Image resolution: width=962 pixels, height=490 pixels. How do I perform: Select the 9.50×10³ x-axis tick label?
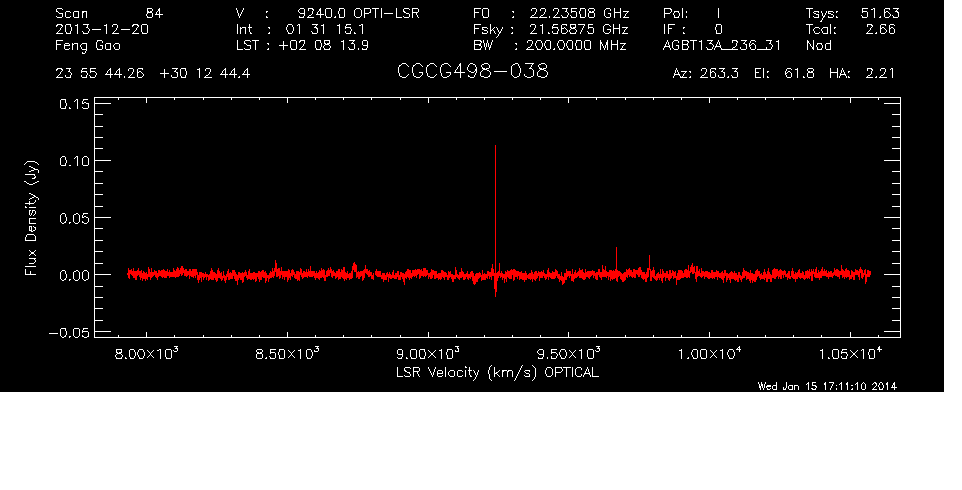(x=569, y=353)
